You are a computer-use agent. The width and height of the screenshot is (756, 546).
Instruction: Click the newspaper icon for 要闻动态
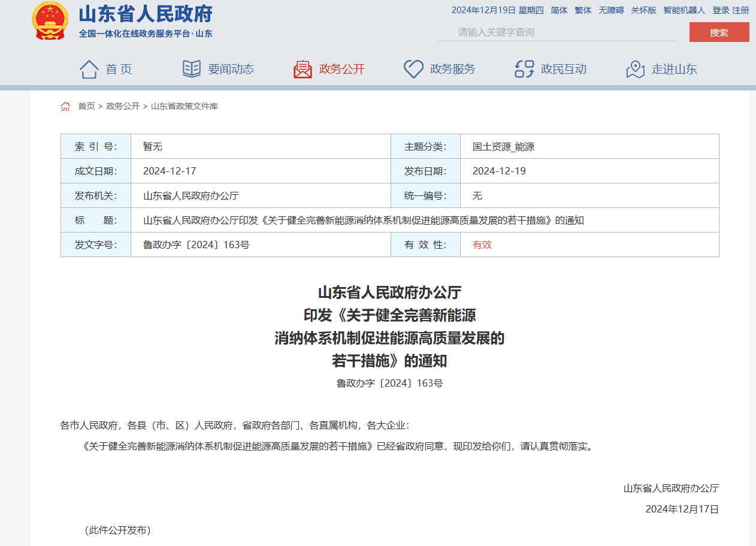(192, 69)
